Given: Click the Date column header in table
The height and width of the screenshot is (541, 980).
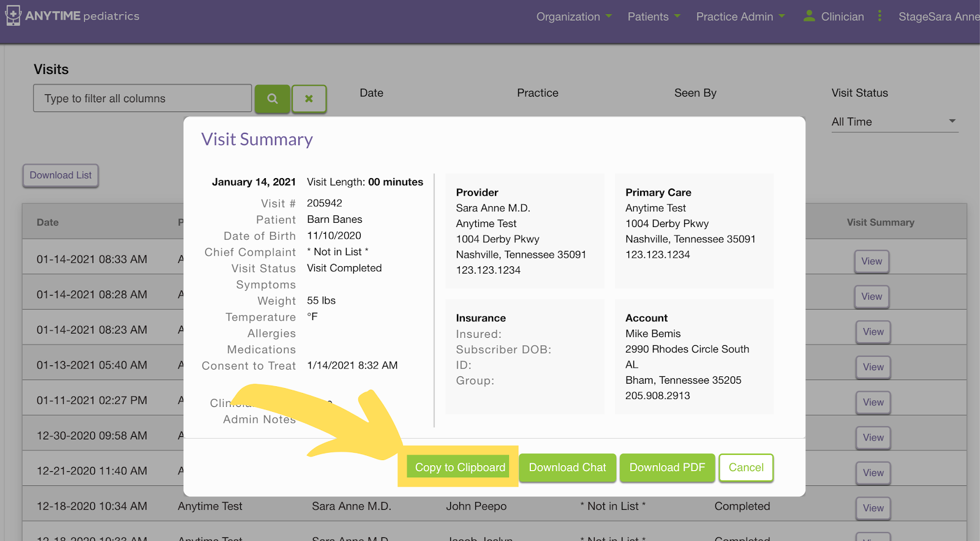Looking at the screenshot, I should (48, 223).
